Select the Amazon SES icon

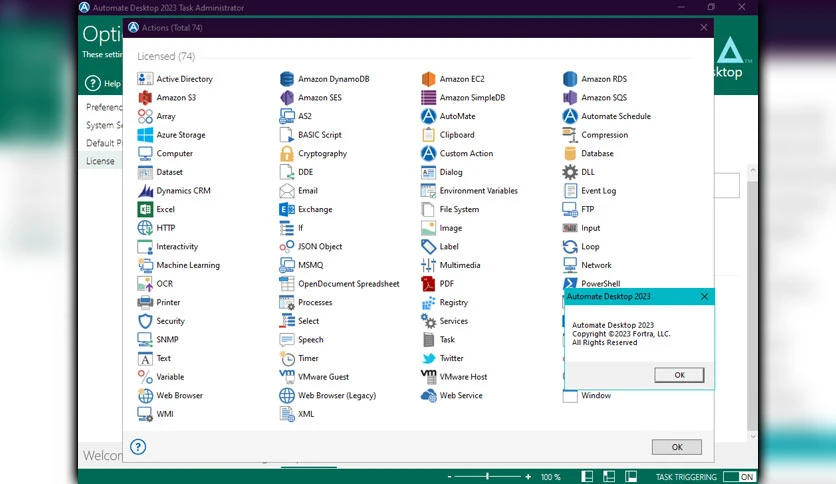coord(287,98)
